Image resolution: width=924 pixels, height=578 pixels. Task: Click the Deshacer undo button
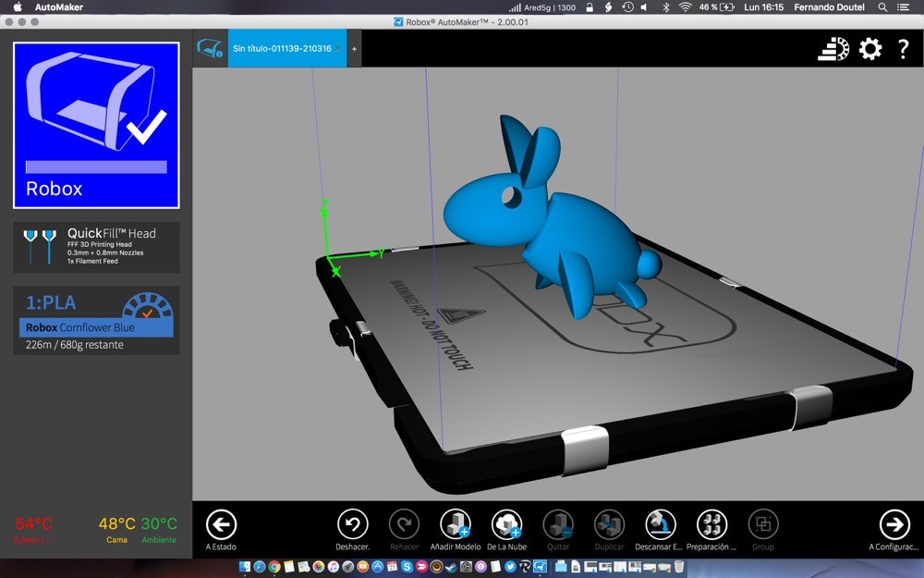click(x=352, y=524)
